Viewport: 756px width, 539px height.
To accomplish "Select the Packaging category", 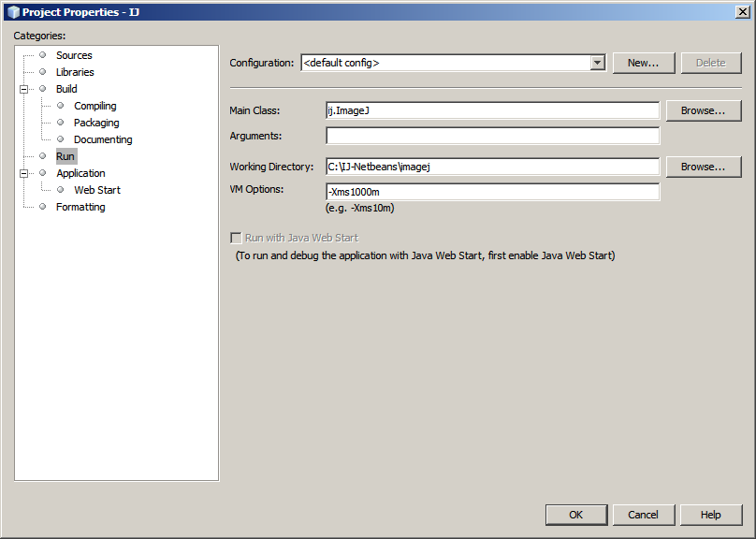I will tap(96, 123).
